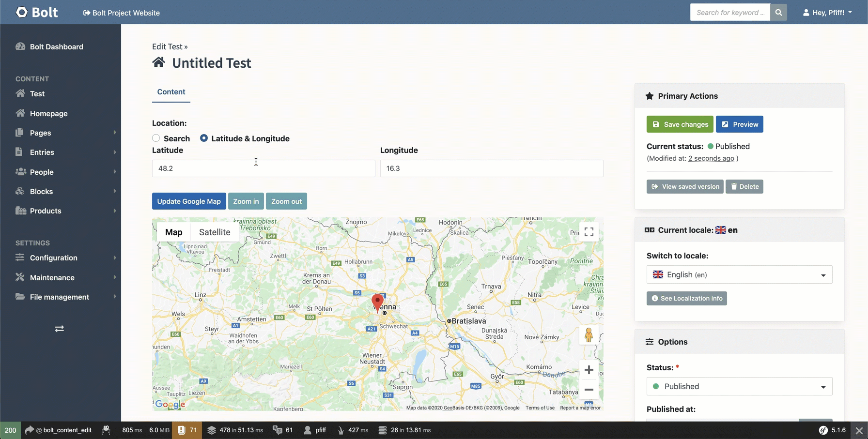Expand the Blocks submenu arrow

pos(115,191)
